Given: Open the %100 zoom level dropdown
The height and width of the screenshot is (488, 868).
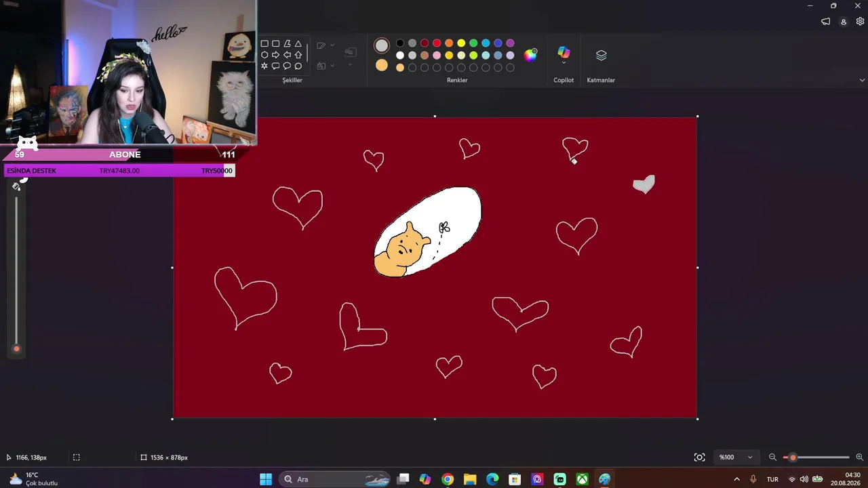Looking at the screenshot, I should click(x=736, y=457).
